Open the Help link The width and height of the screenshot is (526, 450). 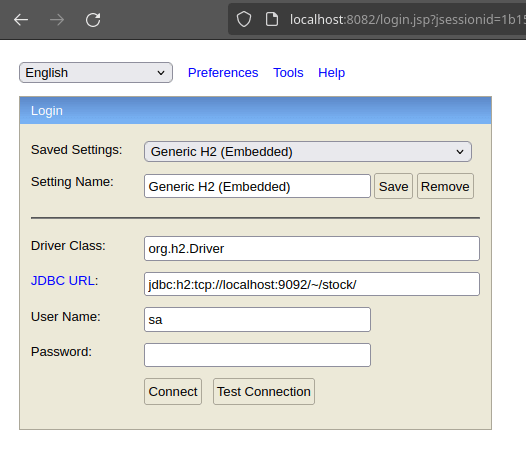[x=331, y=72]
